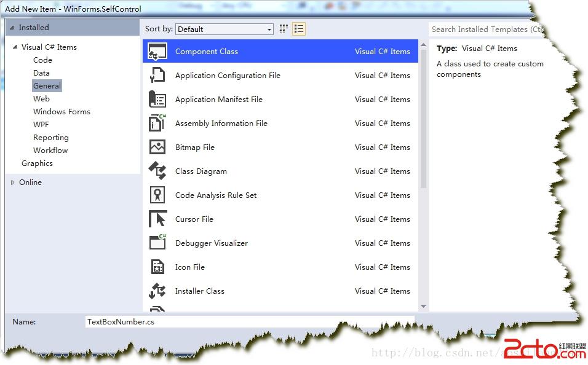Select the Debugger Visualizer icon
Image resolution: width=588 pixels, height=365 pixels.
(157, 243)
